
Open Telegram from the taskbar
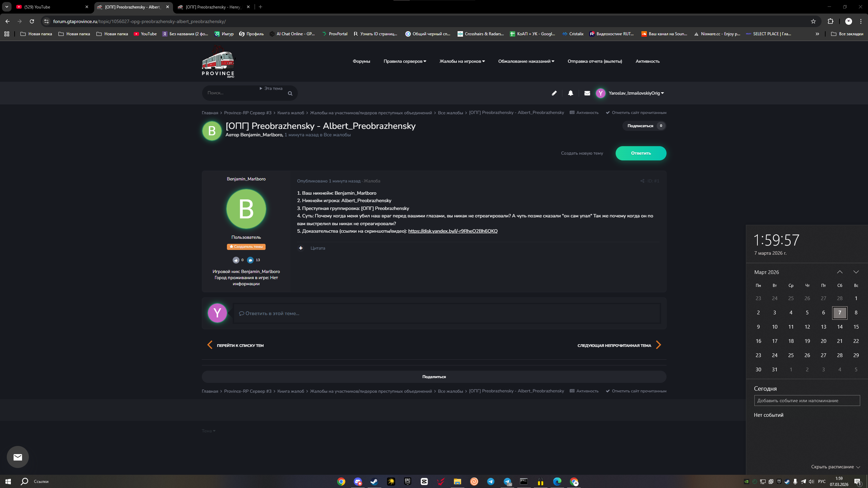[x=490, y=481]
